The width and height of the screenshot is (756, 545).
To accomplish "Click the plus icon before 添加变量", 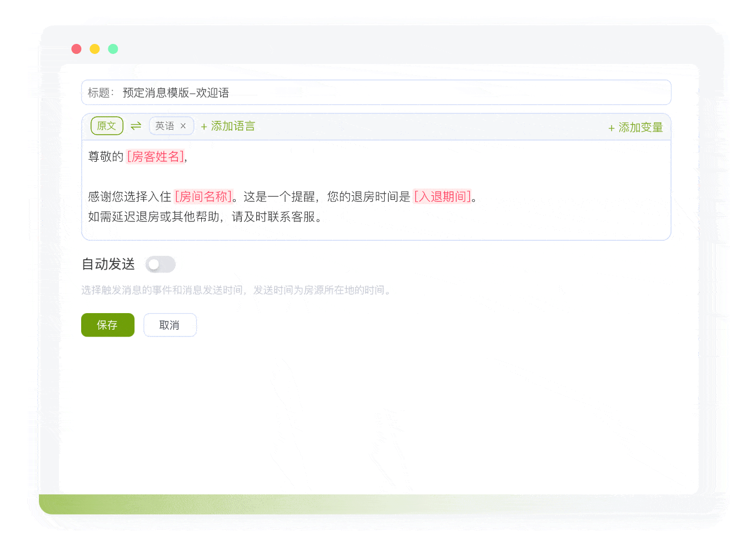I will point(611,128).
